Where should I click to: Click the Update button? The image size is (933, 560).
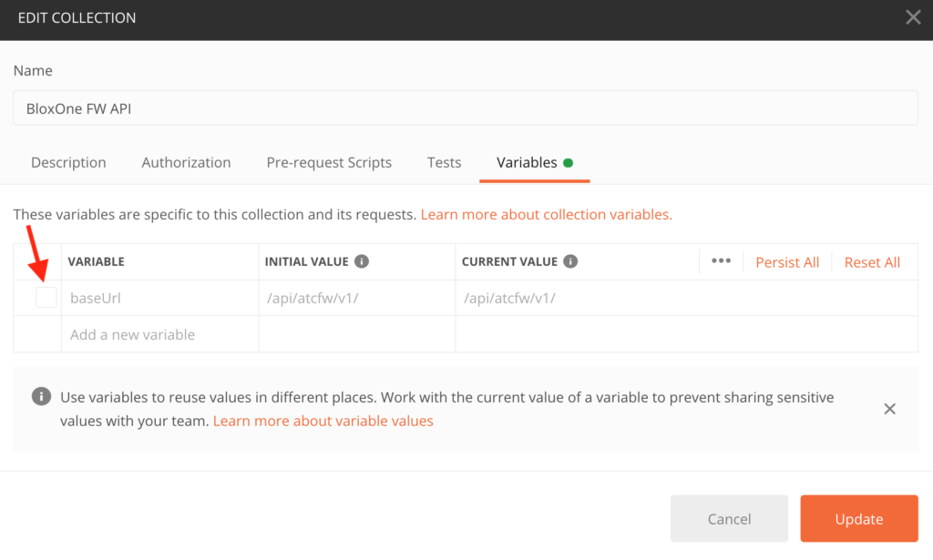[x=858, y=519]
